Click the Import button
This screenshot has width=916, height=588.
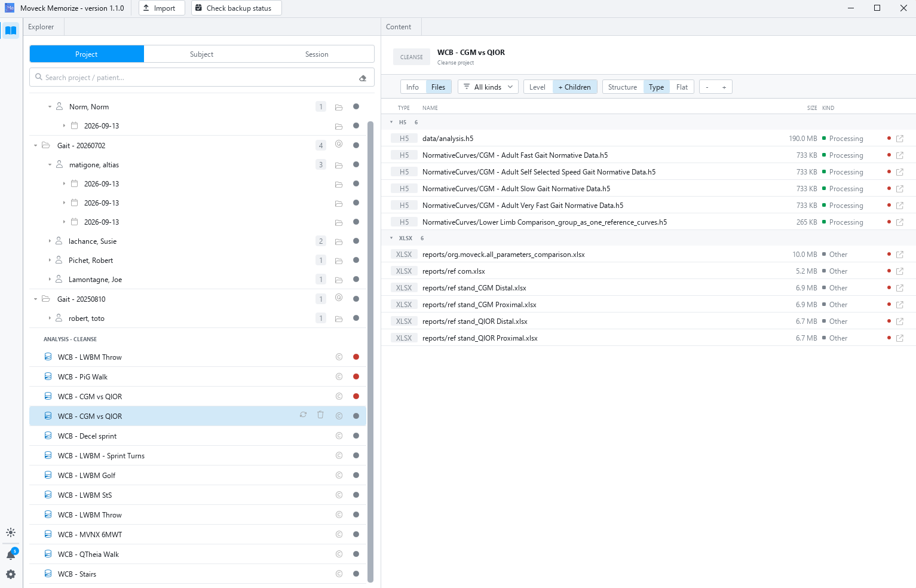tap(161, 8)
